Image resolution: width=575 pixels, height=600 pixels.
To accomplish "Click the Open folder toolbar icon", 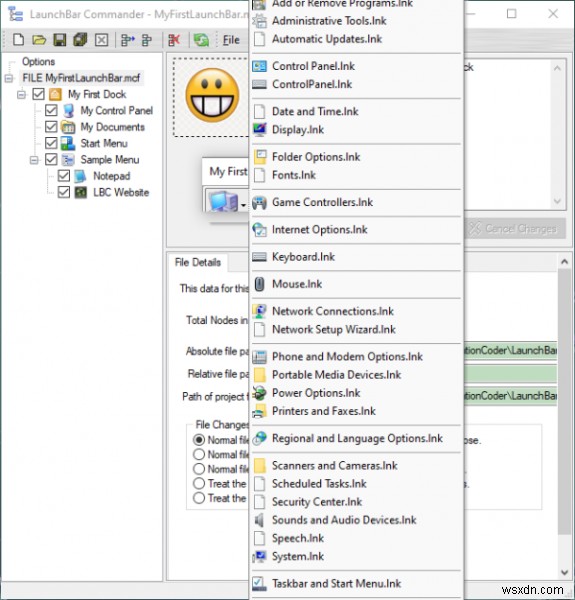I will pyautogui.click(x=39, y=40).
